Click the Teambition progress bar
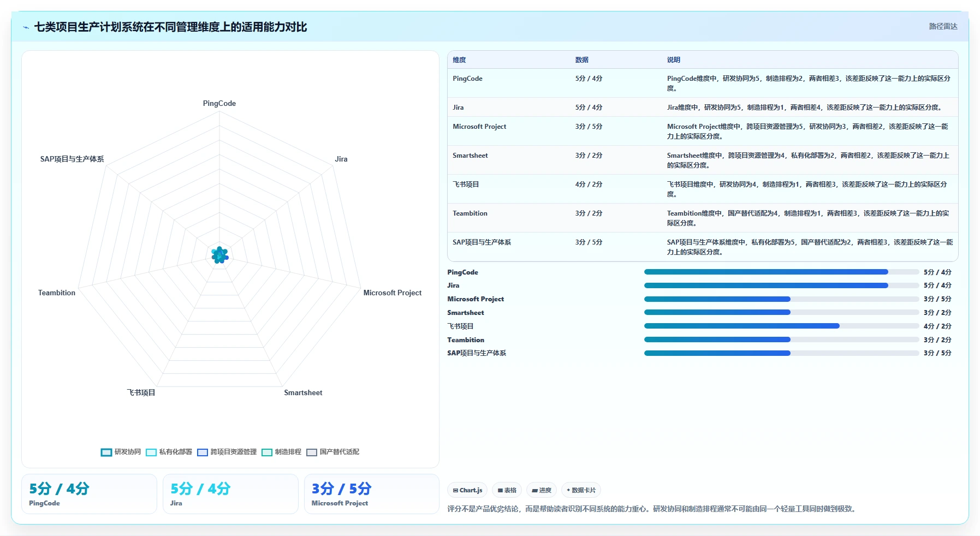Viewport: 980px width, 536px height. pyautogui.click(x=781, y=340)
